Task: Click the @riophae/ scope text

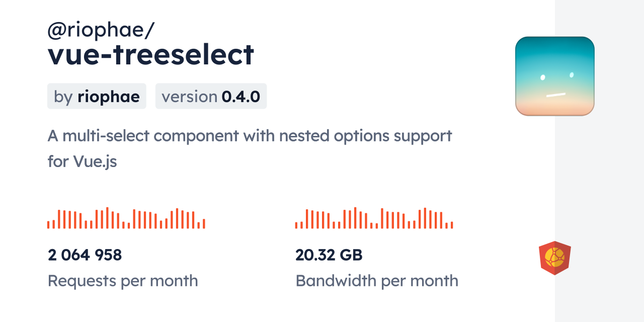Action: [101, 30]
